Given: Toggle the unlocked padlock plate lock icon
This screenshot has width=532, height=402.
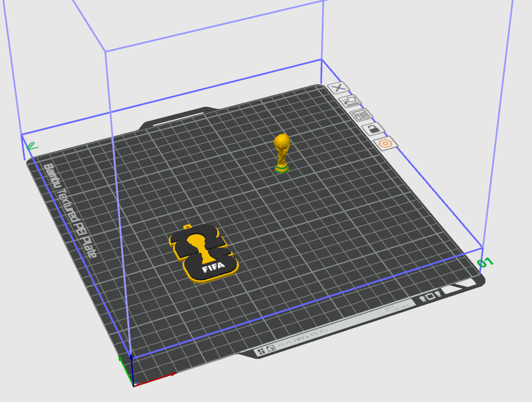Looking at the screenshot, I should pos(373,129).
